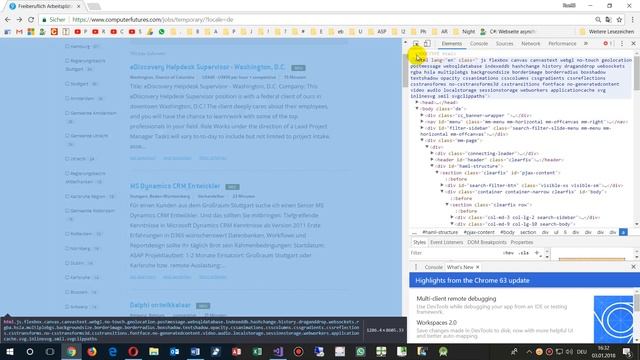Open the Weitere Lesezeichen bookmarks folder
Screen dimensions: 640x360
(607, 31)
